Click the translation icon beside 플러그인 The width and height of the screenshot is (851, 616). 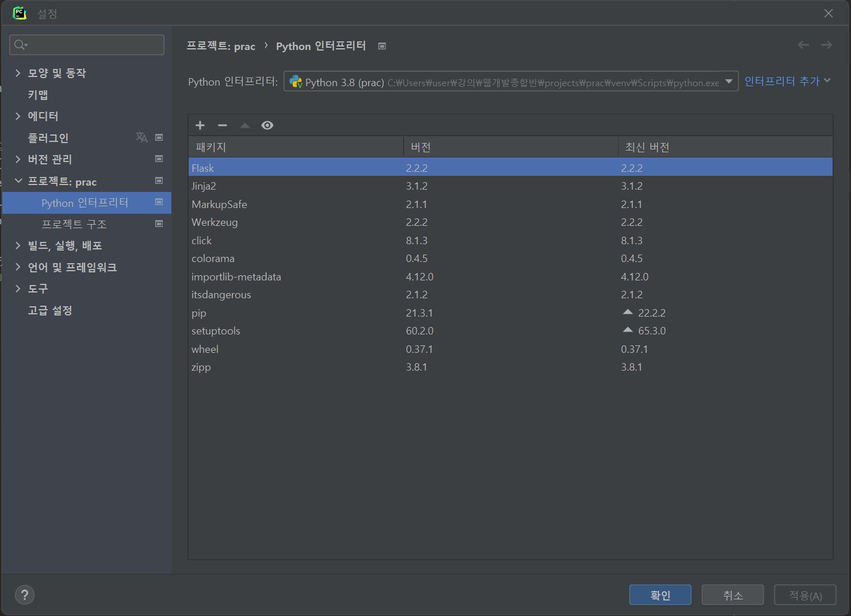coord(141,137)
